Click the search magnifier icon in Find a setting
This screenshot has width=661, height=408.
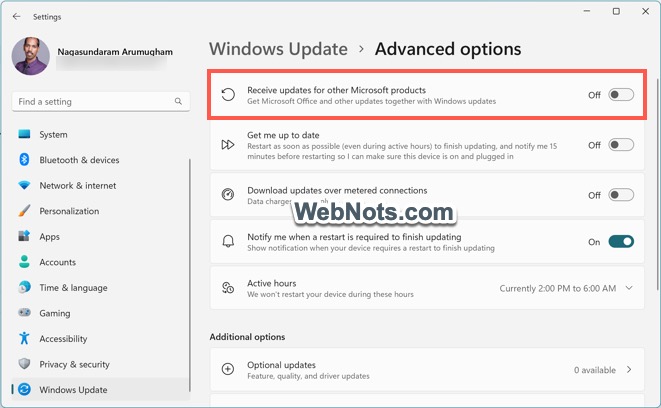178,102
